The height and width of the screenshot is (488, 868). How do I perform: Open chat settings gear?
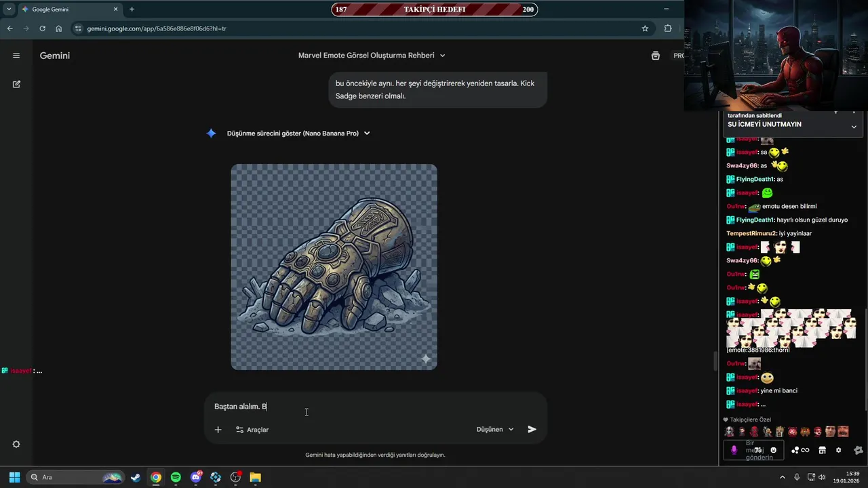[x=838, y=450]
